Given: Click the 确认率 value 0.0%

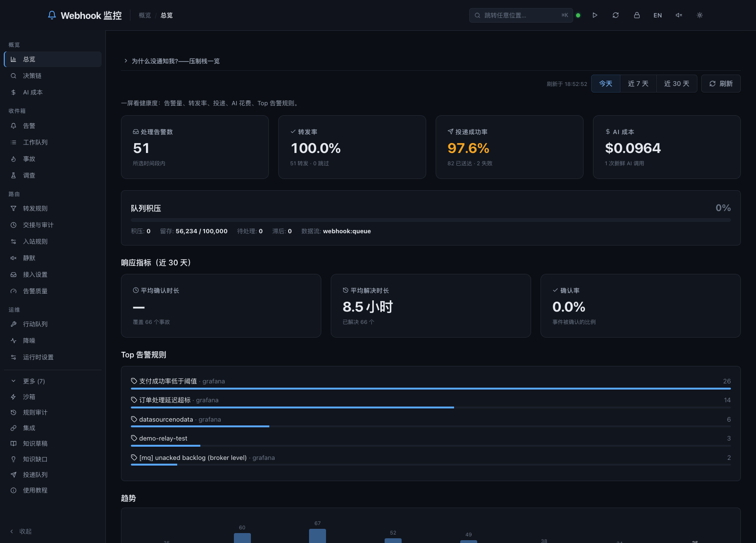Looking at the screenshot, I should point(569,307).
